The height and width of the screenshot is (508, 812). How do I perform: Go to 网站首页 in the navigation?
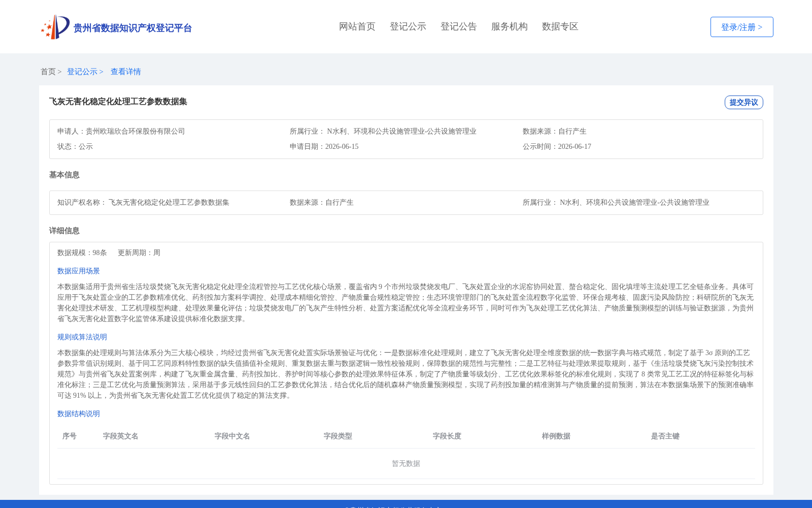coord(357,26)
